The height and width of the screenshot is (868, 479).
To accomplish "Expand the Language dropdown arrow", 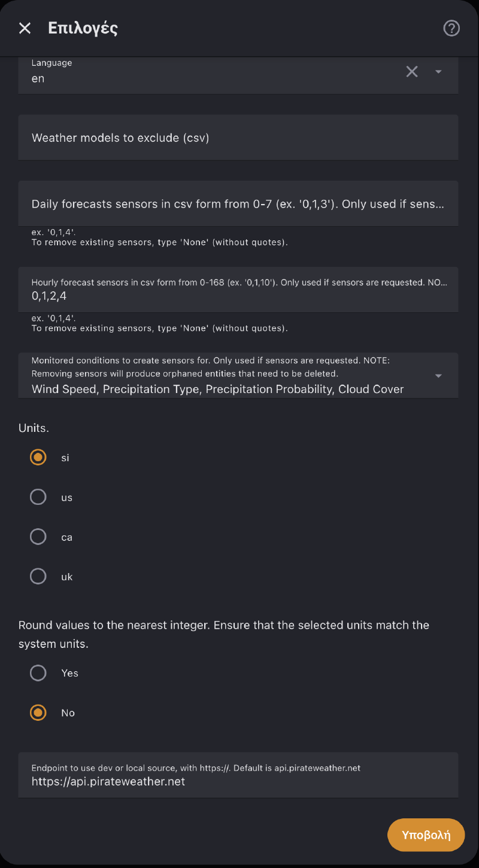I will 438,72.
